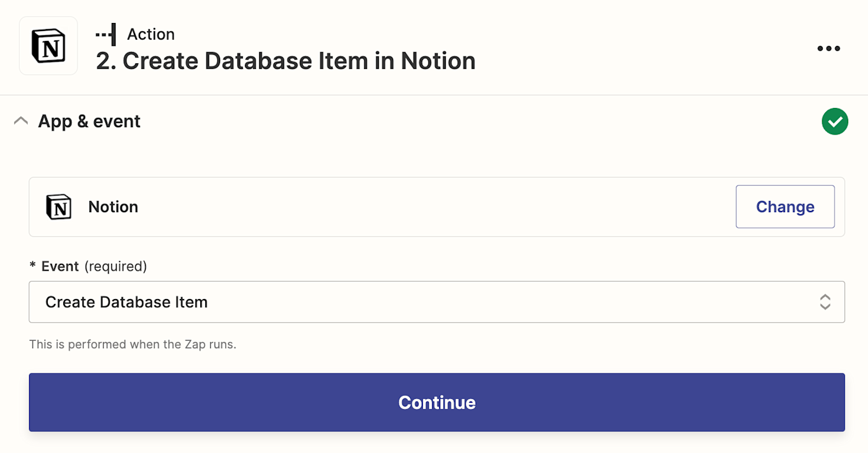This screenshot has width=868, height=453.
Task: Click the Zap runs helper text
Action: pyautogui.click(x=133, y=344)
